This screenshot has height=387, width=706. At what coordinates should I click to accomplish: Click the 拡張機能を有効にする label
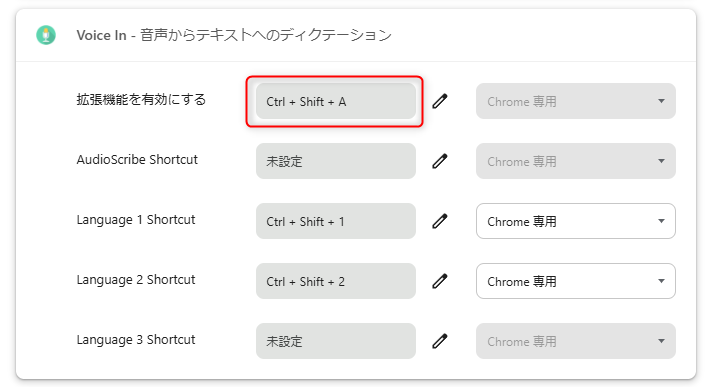141,99
